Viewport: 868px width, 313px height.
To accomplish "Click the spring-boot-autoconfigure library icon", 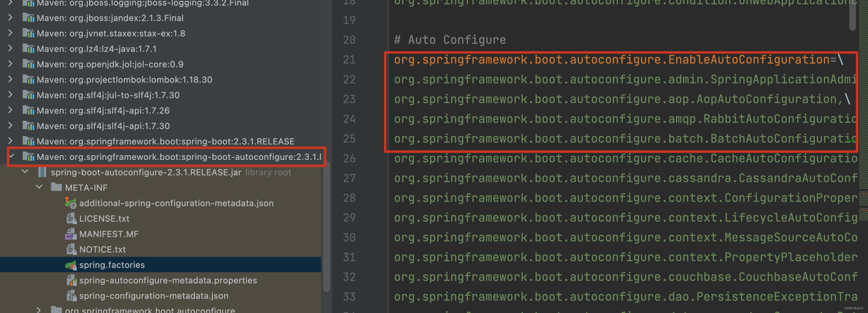I will pos(28,156).
